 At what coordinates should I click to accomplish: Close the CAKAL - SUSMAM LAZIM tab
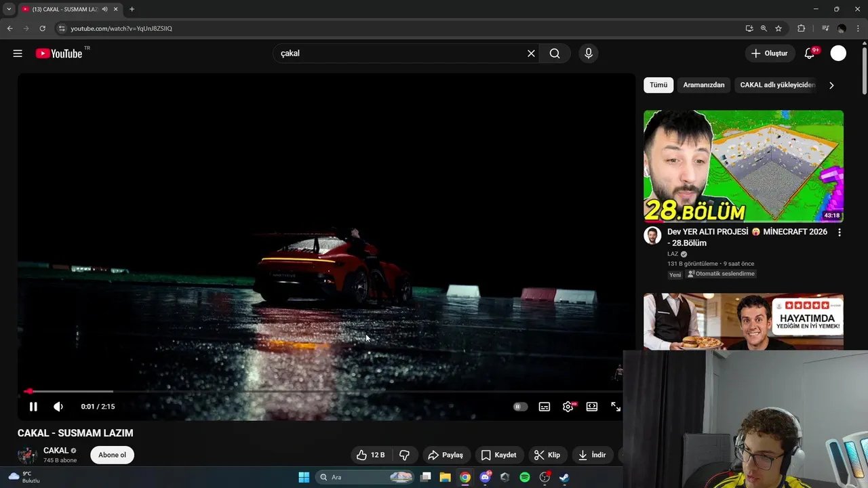pos(116,9)
